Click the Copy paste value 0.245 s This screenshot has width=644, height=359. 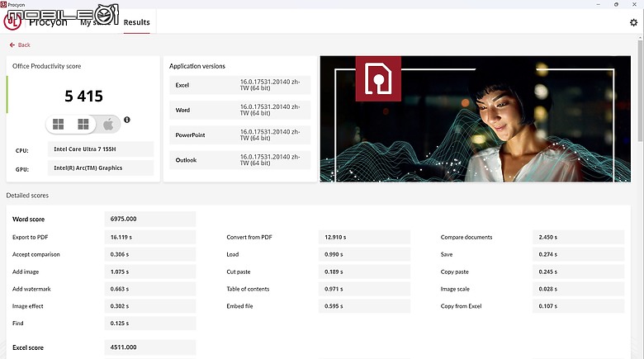coord(578,272)
